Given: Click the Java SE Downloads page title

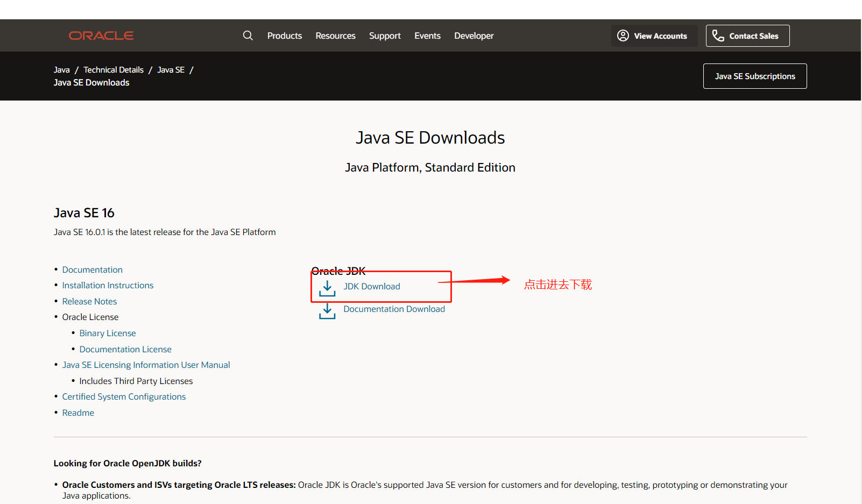Looking at the screenshot, I should 430,138.
